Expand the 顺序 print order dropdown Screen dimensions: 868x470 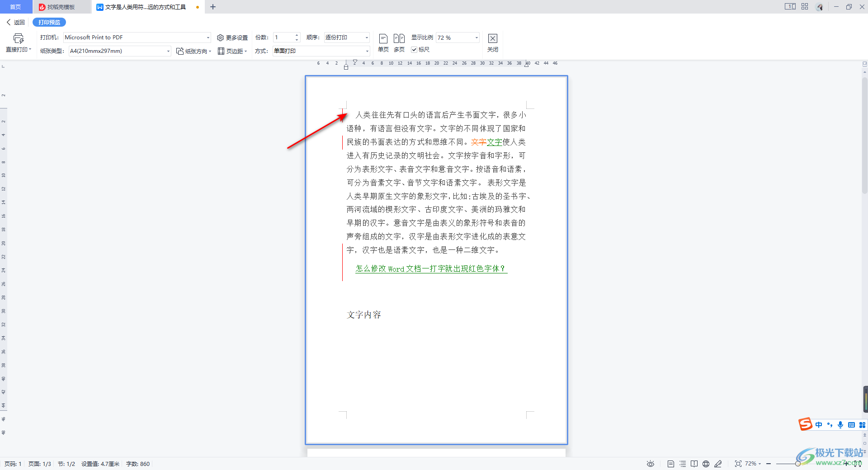(367, 38)
